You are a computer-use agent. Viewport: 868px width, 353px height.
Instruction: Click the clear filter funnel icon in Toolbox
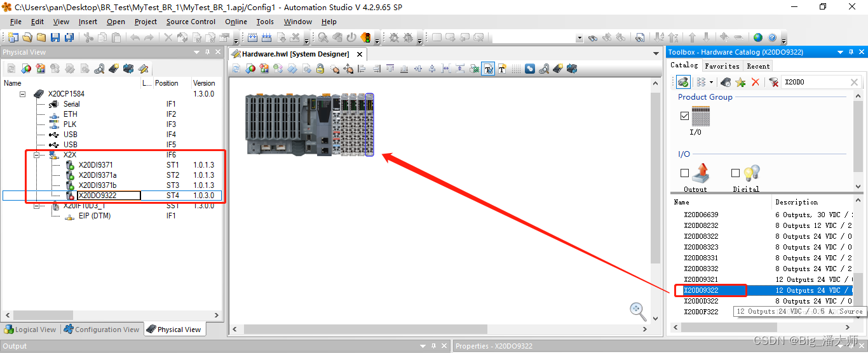point(773,82)
